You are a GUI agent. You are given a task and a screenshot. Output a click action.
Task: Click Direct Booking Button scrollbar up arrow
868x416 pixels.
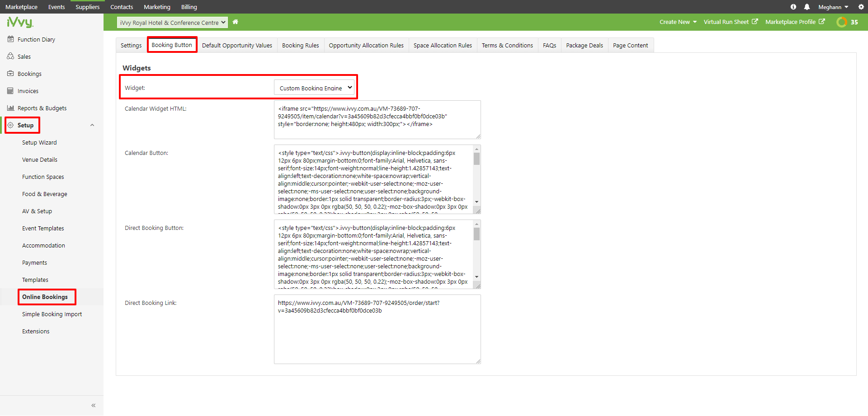click(476, 224)
